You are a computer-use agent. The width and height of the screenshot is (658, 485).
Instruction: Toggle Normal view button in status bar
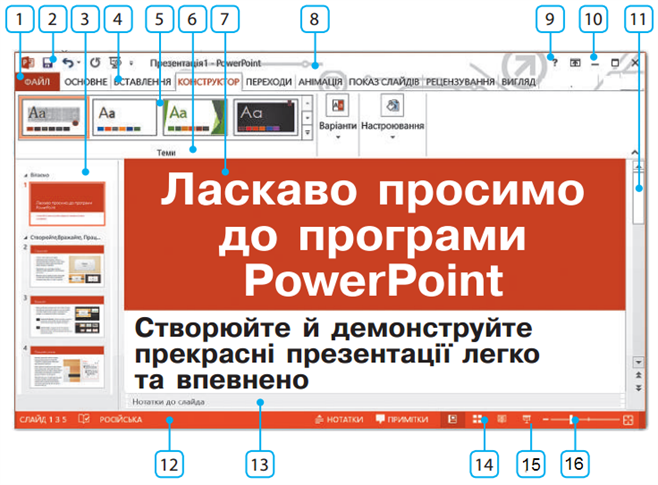coord(453,421)
